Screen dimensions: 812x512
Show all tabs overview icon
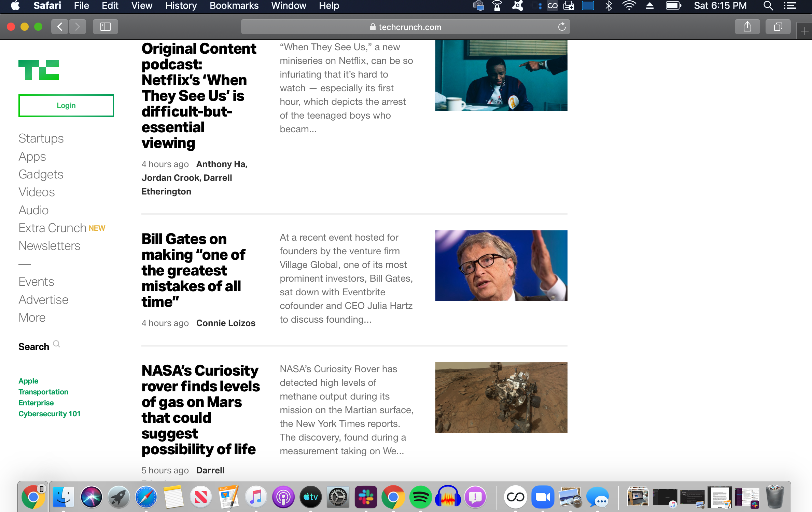click(778, 27)
